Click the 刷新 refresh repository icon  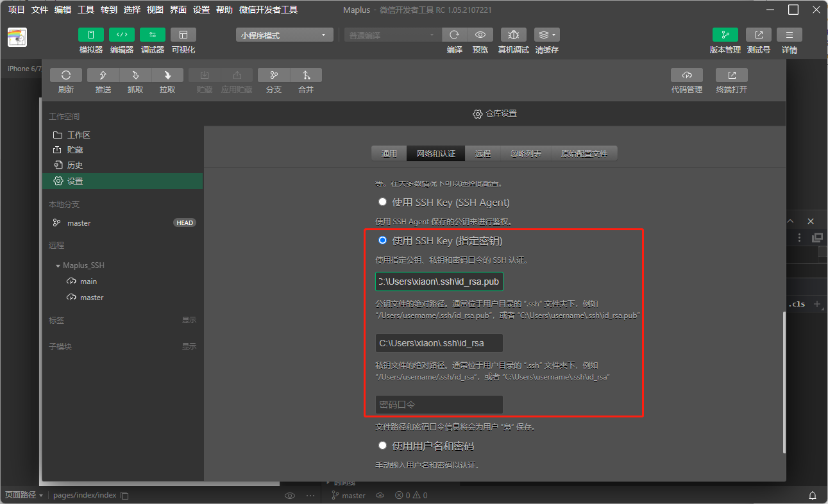(66, 75)
